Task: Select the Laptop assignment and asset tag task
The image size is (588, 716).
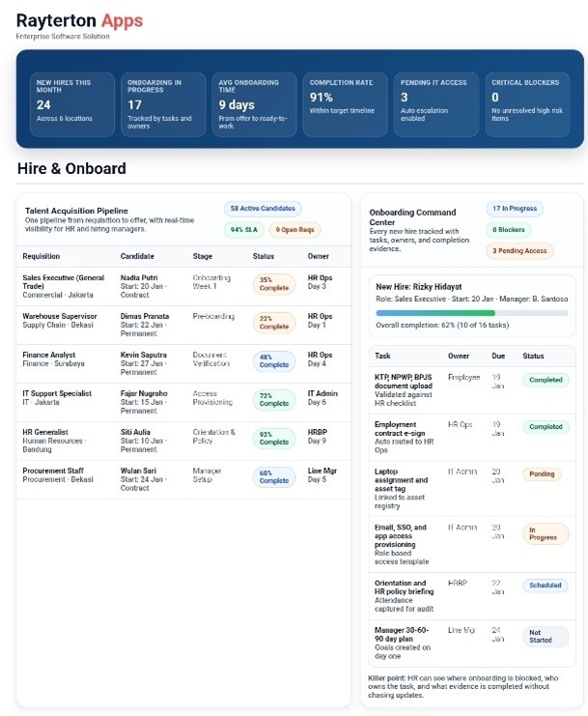Action: coord(401,480)
